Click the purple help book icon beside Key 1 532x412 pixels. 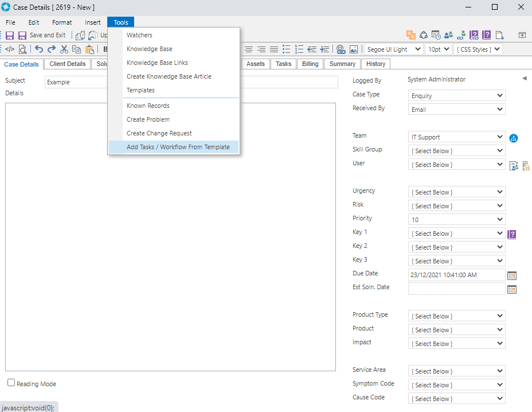point(512,234)
